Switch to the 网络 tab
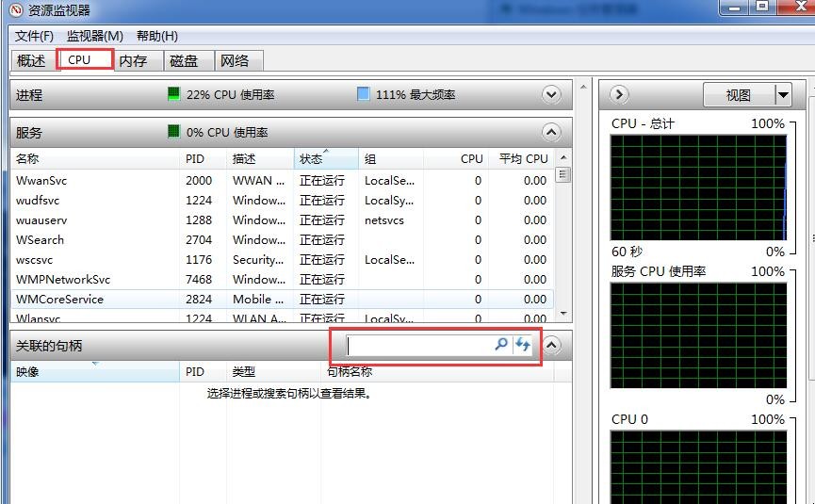The width and height of the screenshot is (815, 504). [235, 60]
